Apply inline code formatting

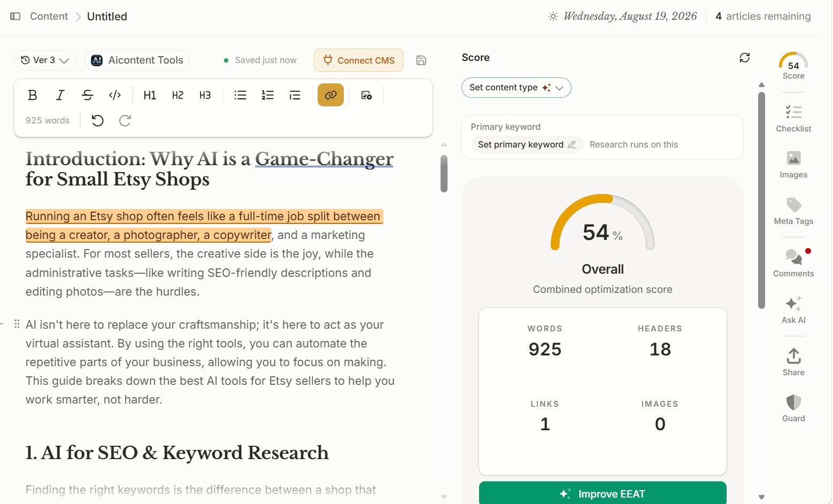[x=115, y=95]
